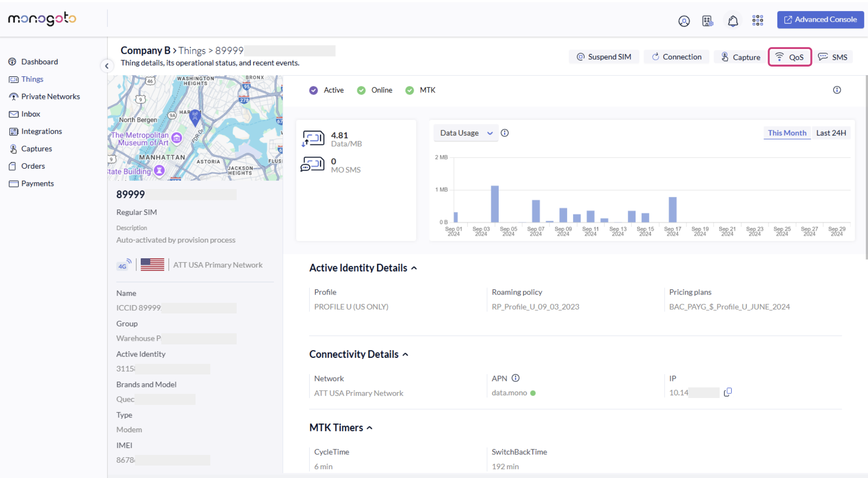Launch the Advanced Console
Viewport: 868px width, 478px height.
pos(820,20)
